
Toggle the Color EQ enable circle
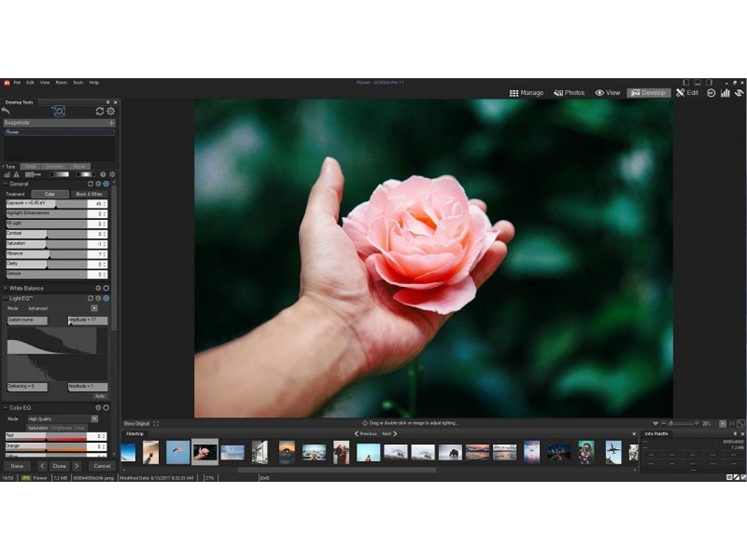(x=106, y=408)
